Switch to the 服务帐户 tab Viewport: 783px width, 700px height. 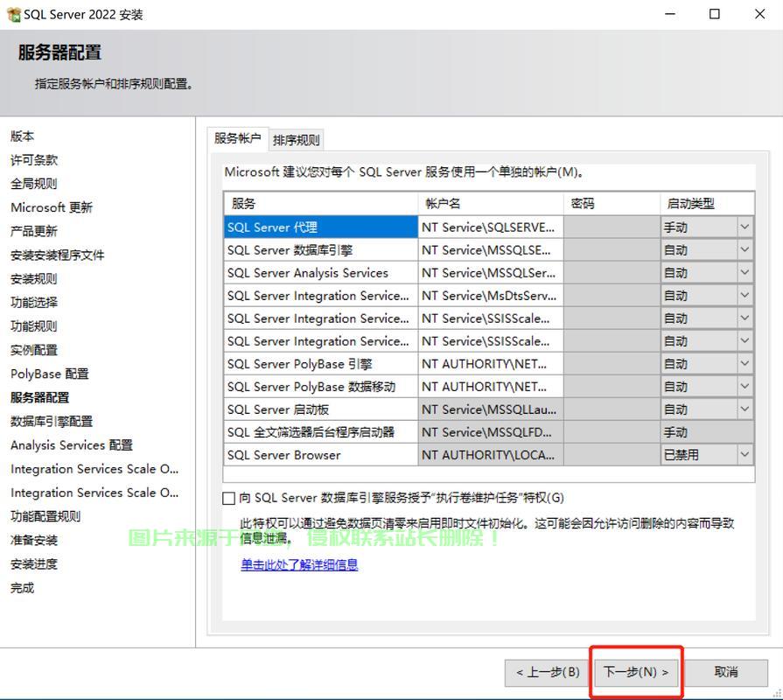[237, 138]
